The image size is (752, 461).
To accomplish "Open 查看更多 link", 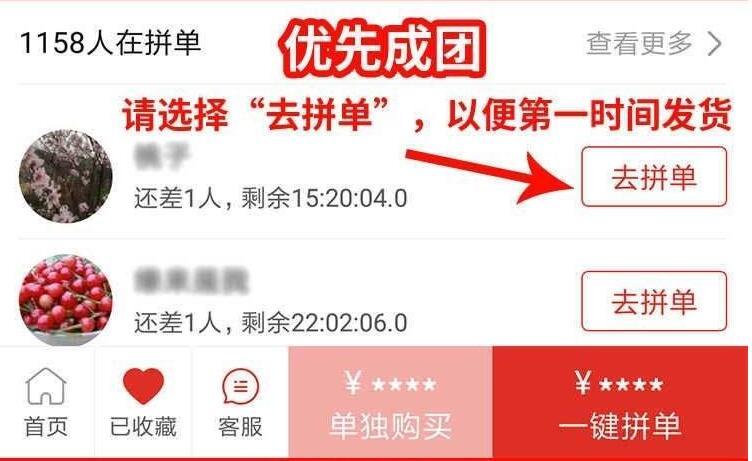I will [x=639, y=44].
